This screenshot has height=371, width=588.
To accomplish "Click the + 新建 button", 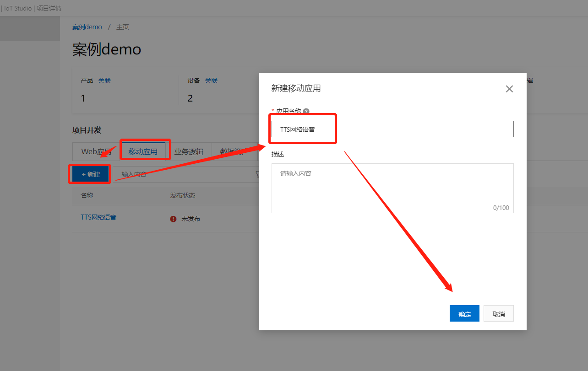I will tap(91, 174).
